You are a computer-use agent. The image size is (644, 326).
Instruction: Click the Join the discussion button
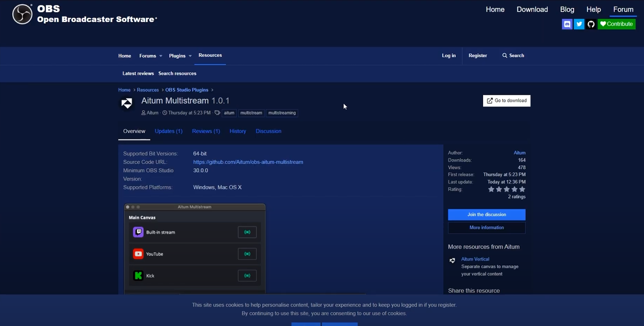tap(486, 215)
